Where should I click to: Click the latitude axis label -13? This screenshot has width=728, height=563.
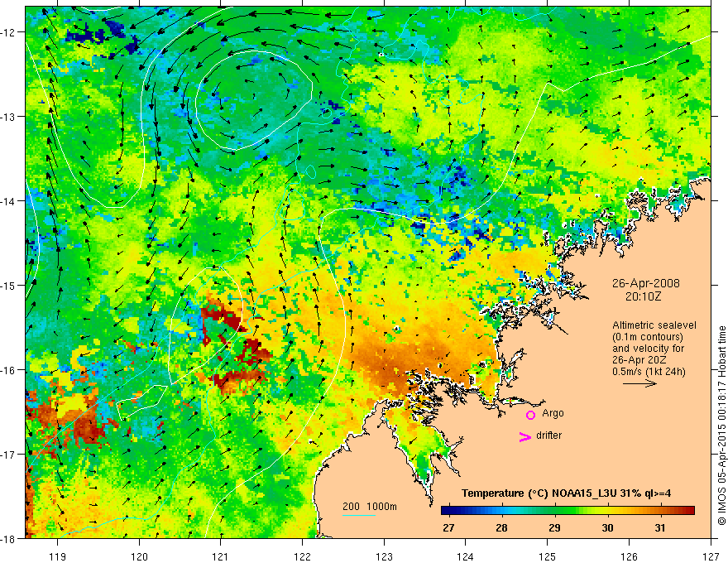9,117
